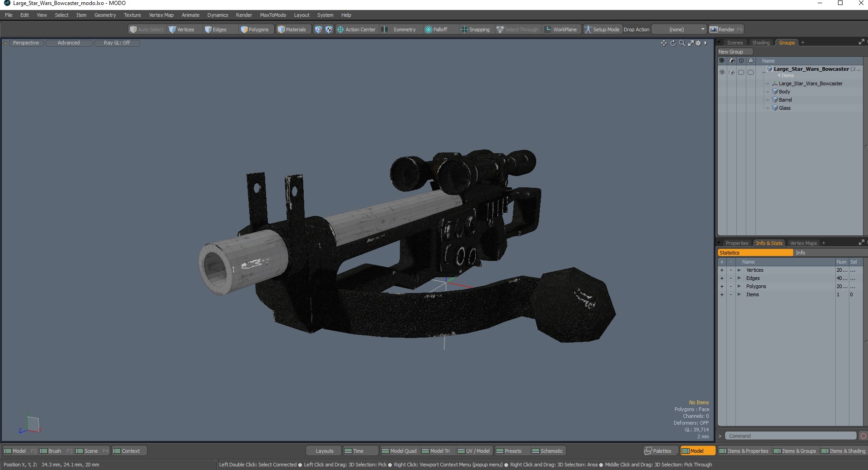
Task: Switch to the Properties tab
Action: pyautogui.click(x=736, y=243)
